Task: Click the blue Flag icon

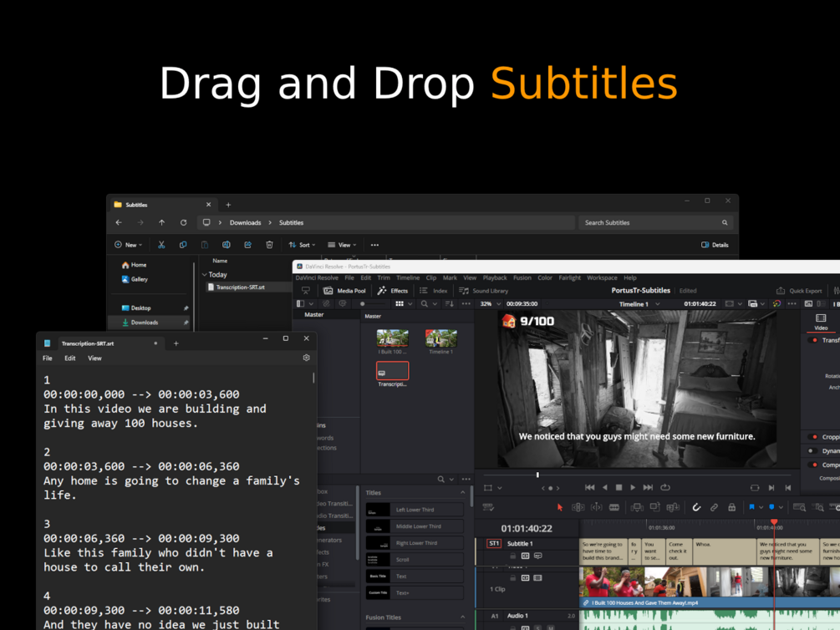Action: coord(751,507)
